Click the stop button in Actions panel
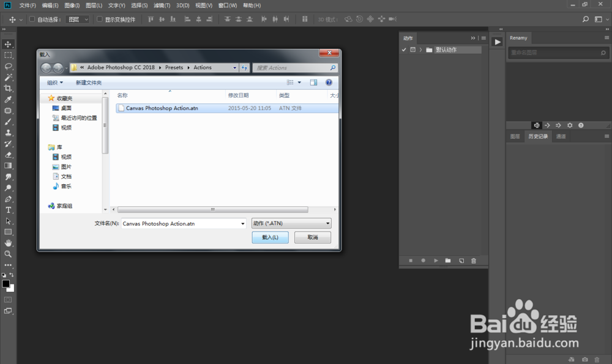The width and height of the screenshot is (612, 364). point(411,261)
